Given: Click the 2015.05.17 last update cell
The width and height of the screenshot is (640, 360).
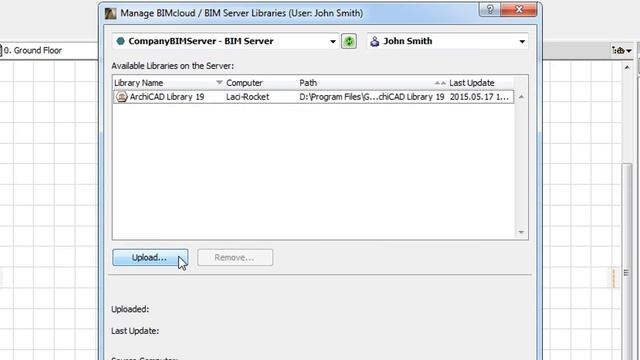Looking at the screenshot, I should pos(479,97).
